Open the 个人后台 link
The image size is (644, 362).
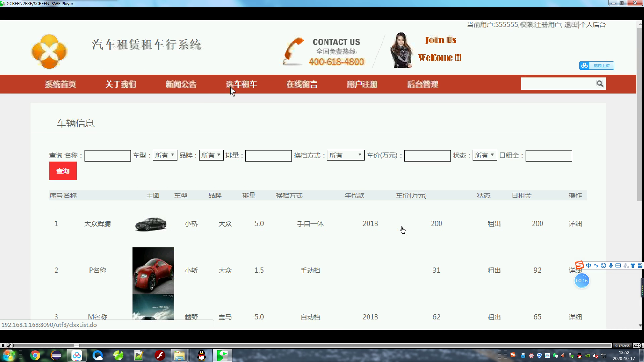pyautogui.click(x=593, y=25)
